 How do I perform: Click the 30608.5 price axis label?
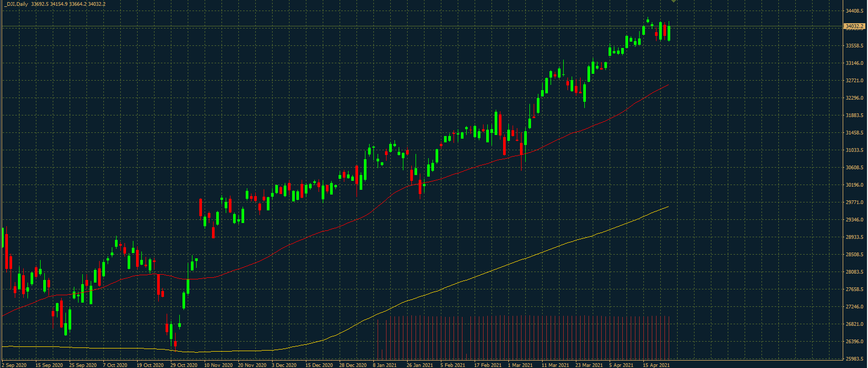pyautogui.click(x=855, y=168)
